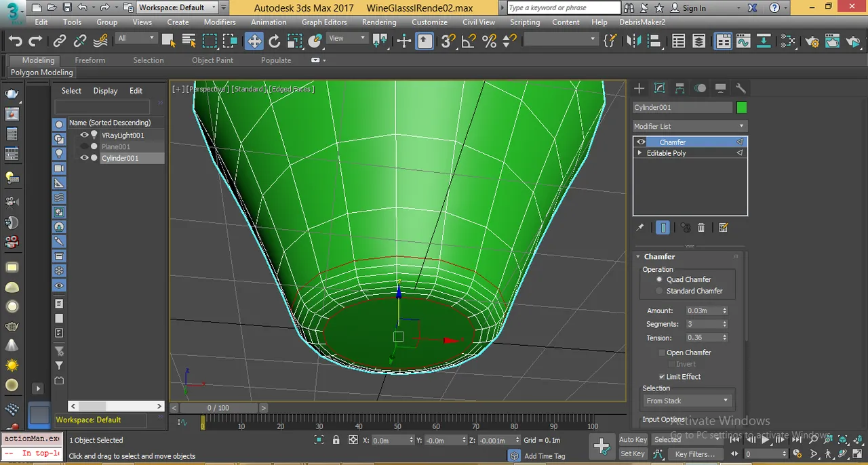Open reference coordinate View dropdown
868x465 pixels.
tap(346, 39)
